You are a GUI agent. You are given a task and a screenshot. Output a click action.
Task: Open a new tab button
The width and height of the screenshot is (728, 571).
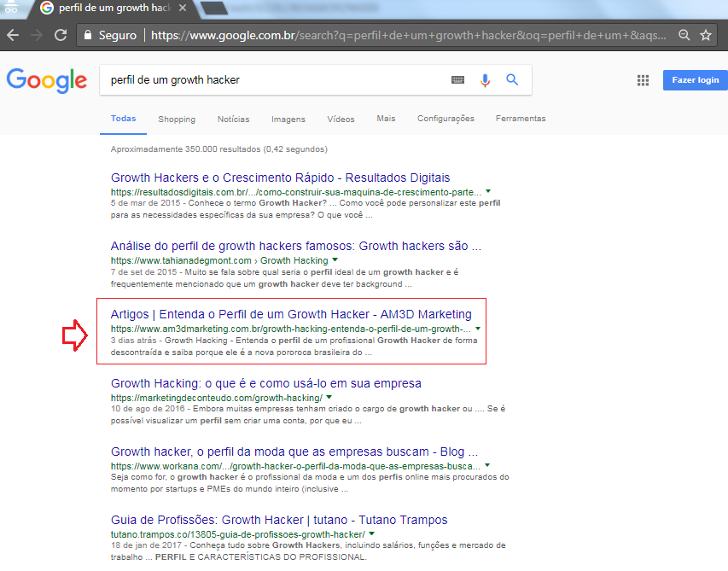click(x=214, y=8)
